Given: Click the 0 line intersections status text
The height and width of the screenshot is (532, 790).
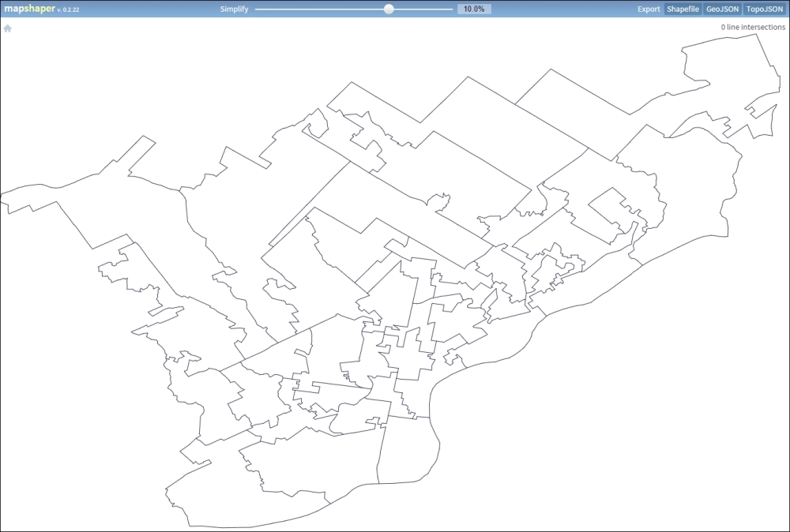Looking at the screenshot, I should point(752,26).
